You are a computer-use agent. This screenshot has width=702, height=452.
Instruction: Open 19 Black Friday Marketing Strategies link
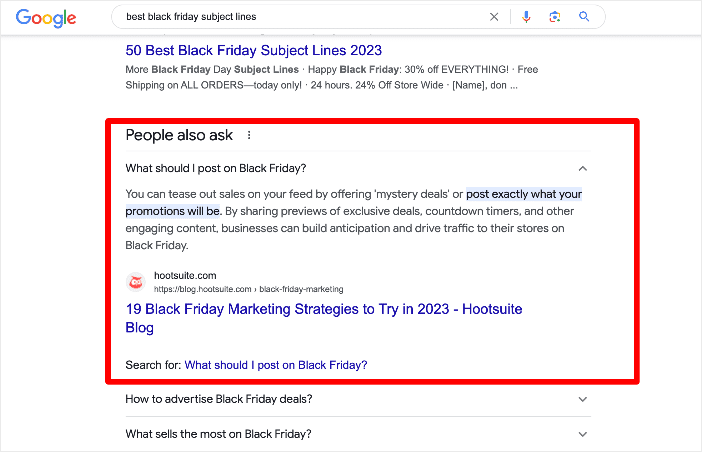tap(324, 318)
